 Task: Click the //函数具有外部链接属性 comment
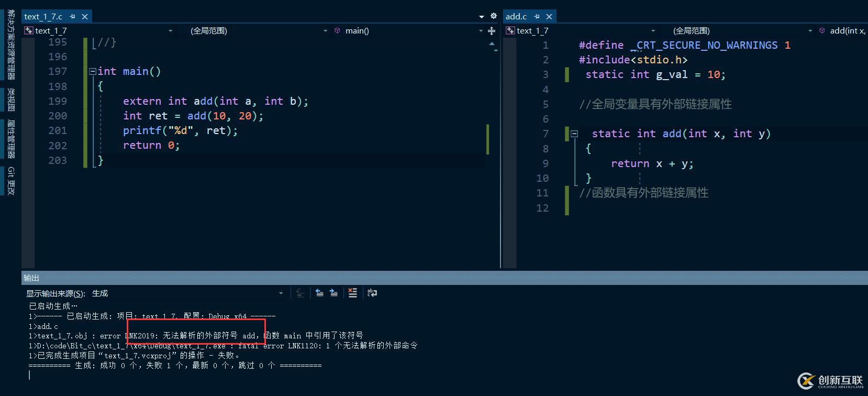coord(644,193)
